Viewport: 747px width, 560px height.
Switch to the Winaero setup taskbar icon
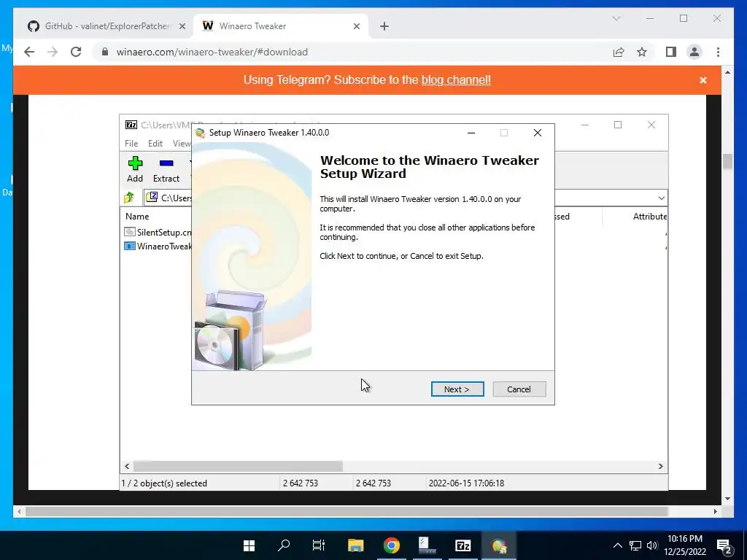coord(499,545)
